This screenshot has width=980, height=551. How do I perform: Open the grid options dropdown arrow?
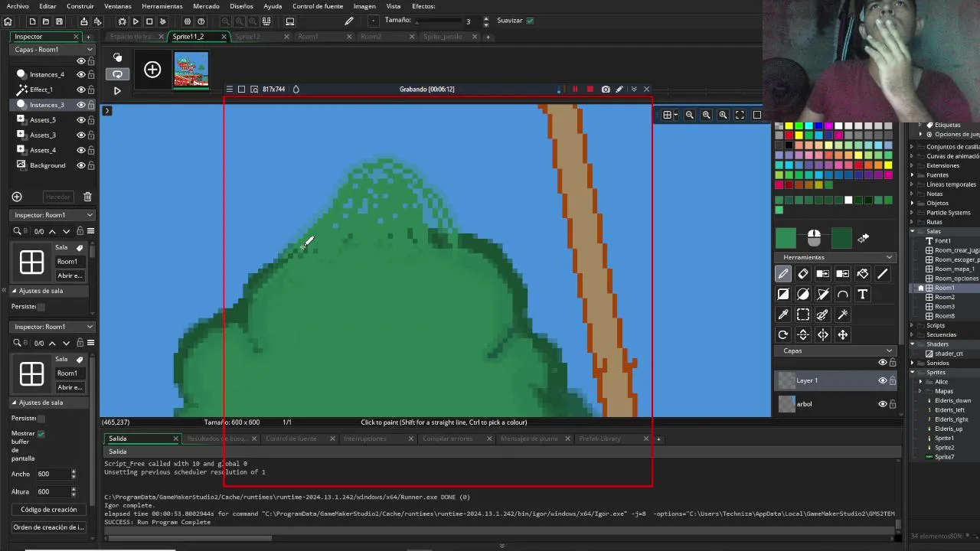tap(676, 115)
